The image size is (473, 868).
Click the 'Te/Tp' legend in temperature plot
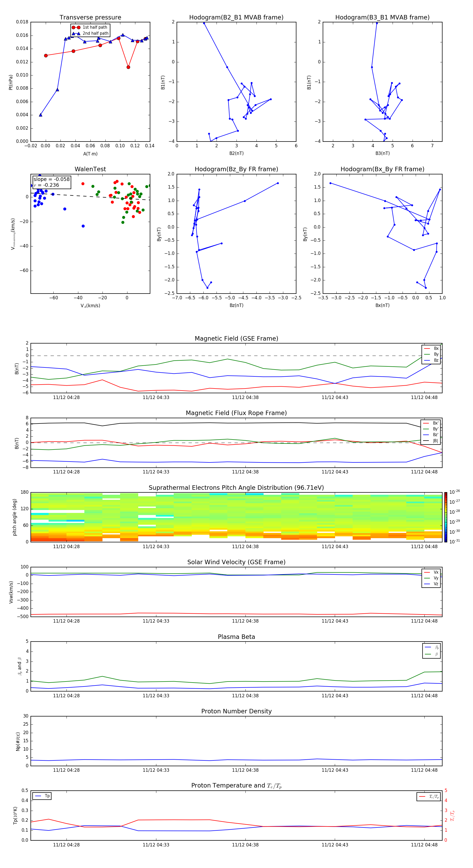(x=429, y=796)
